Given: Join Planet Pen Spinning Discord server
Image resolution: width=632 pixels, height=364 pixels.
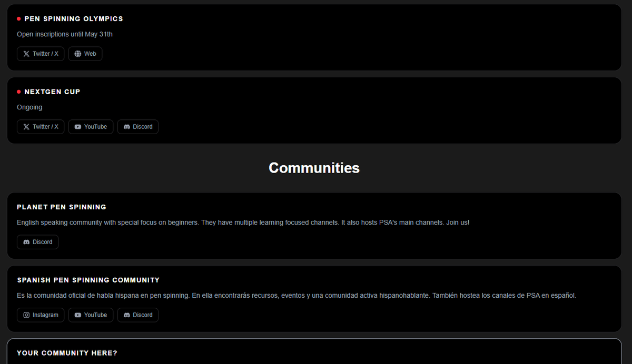Looking at the screenshot, I should (x=38, y=242).
